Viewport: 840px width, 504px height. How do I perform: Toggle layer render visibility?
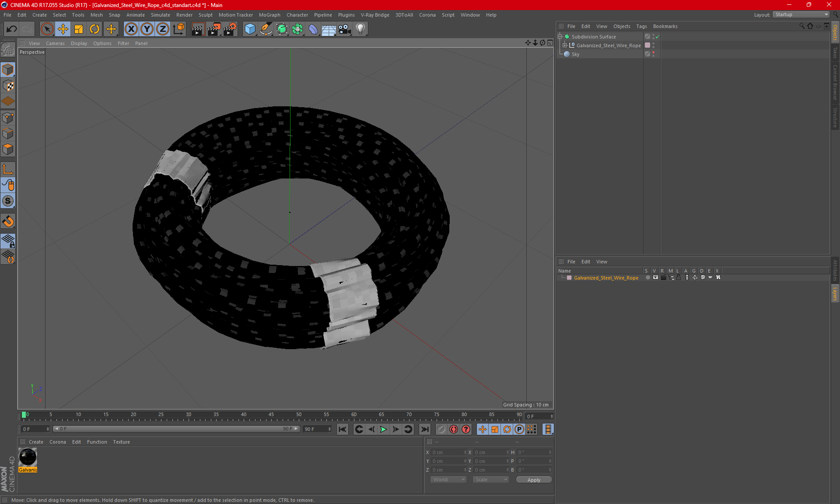point(663,277)
